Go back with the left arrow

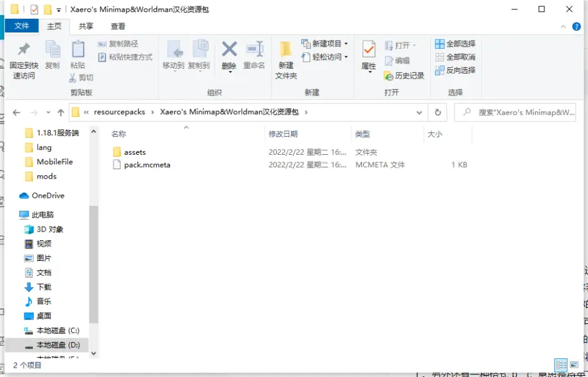tap(16, 112)
